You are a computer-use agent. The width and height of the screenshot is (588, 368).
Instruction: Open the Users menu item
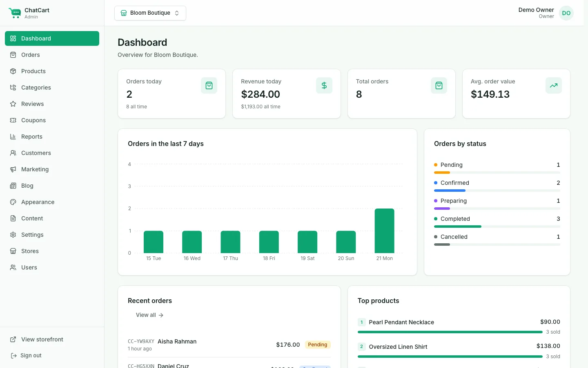coord(52,267)
